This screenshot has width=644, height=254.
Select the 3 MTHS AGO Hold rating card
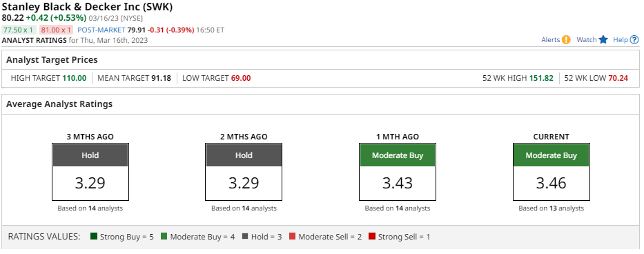tap(90, 172)
